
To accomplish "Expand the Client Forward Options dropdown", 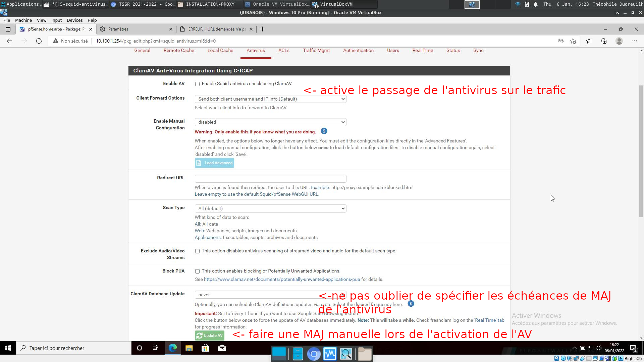I will [x=270, y=99].
